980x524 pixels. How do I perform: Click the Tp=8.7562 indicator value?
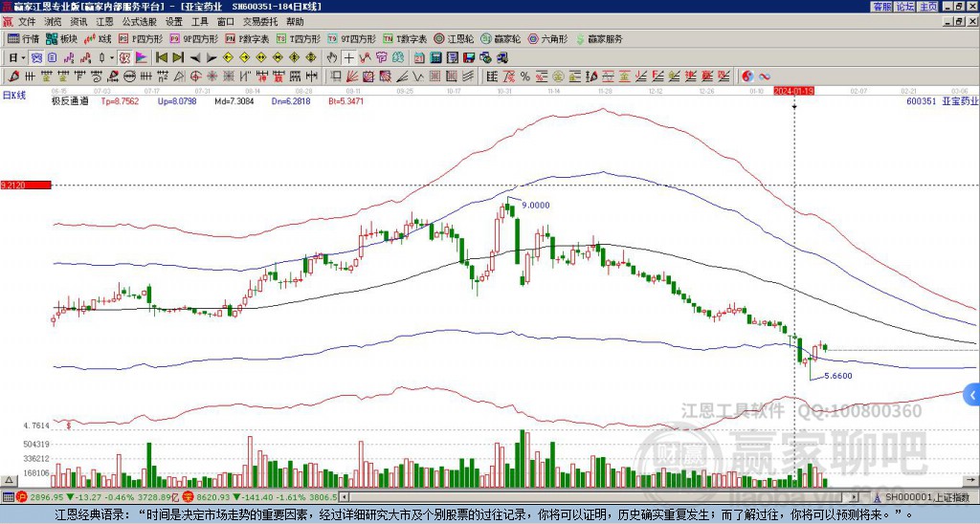(120, 100)
